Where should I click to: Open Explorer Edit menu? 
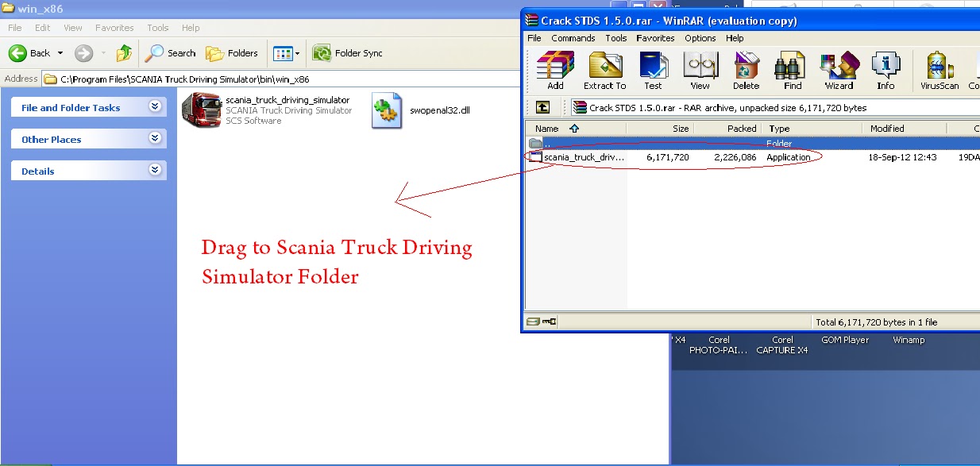pos(43,27)
